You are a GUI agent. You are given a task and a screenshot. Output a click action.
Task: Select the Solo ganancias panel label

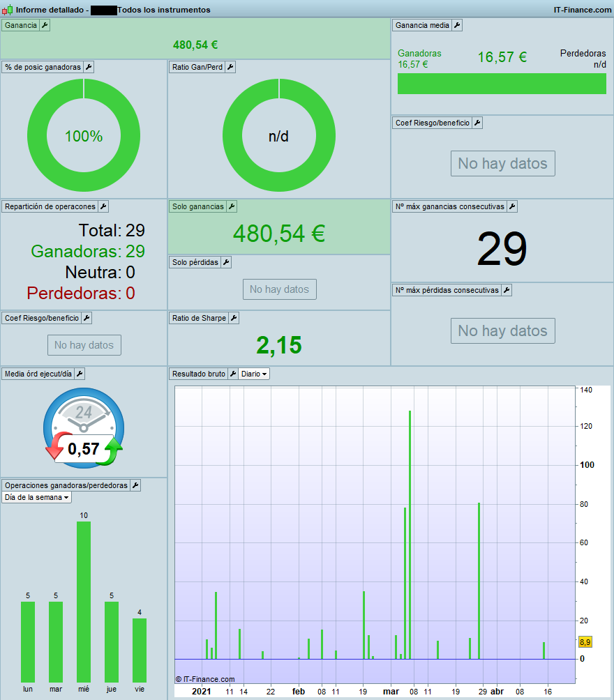point(198,206)
